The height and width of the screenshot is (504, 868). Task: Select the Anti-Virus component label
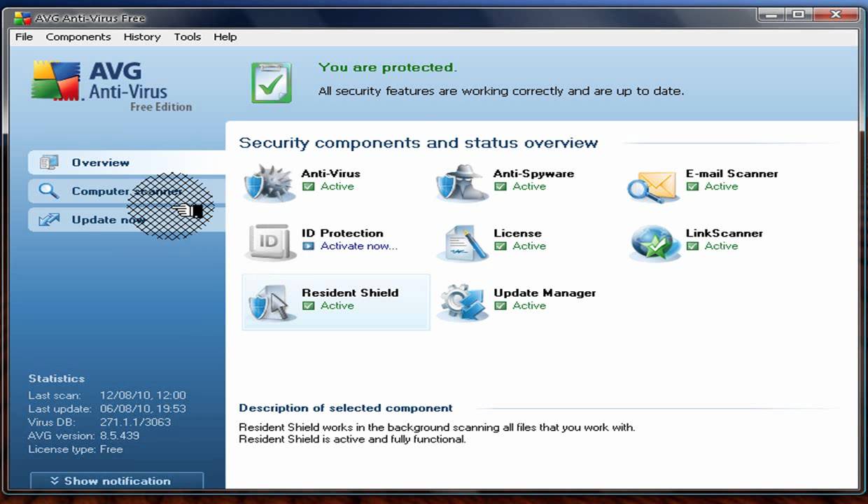coord(330,174)
